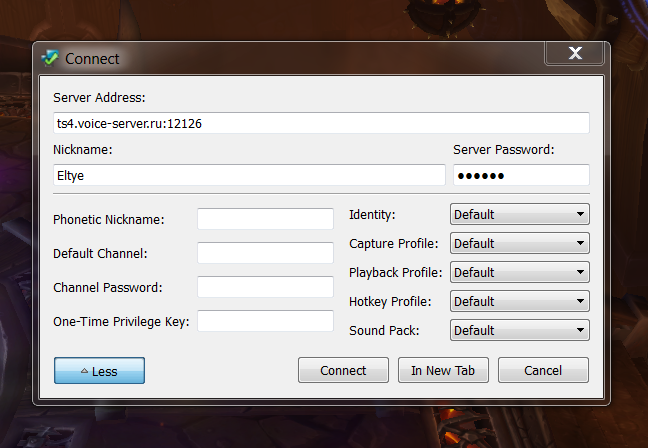Open the Playback Profile combo box
The width and height of the screenshot is (648, 448).
click(519, 272)
